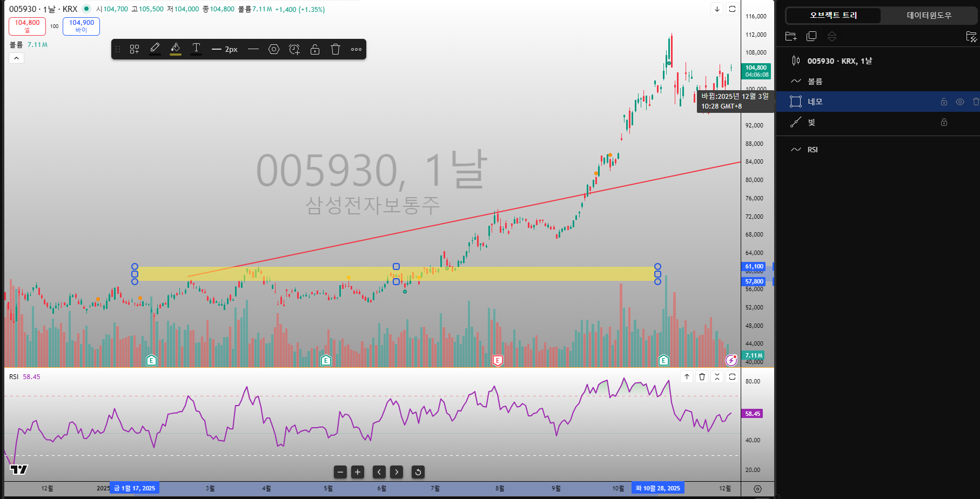Screen dimensions: 980x499
Task: Select the 네모 rectangle row
Action: coord(878,102)
